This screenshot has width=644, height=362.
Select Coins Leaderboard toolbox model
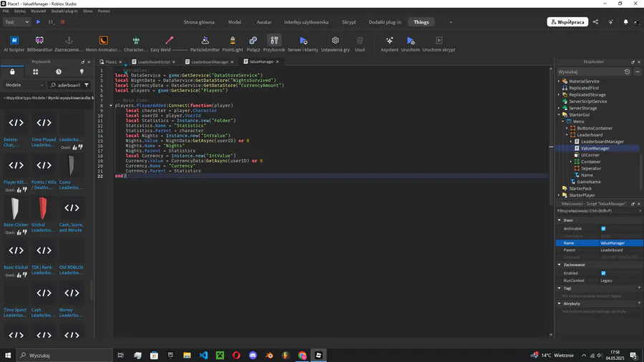pos(71,172)
